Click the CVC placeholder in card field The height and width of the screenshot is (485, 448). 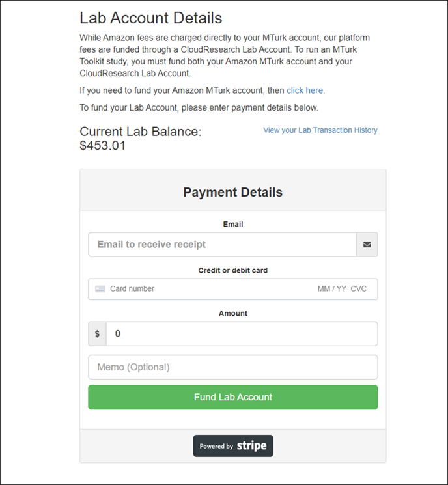click(x=358, y=289)
